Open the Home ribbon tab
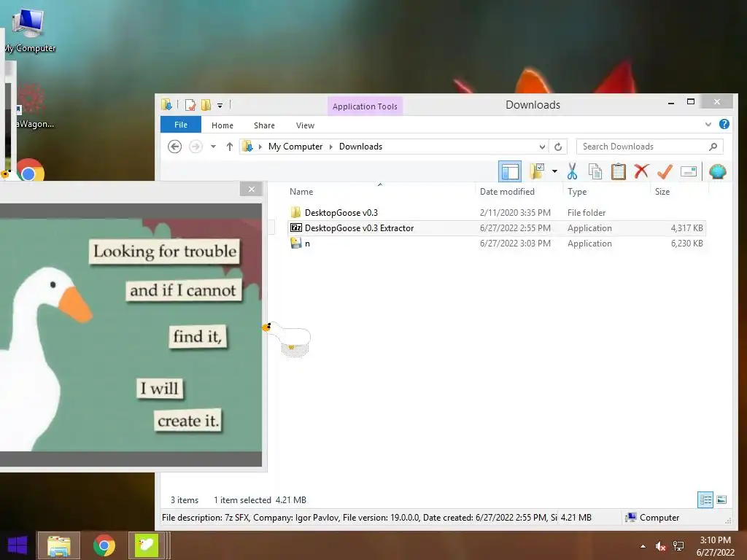The width and height of the screenshot is (747, 560). pos(222,125)
